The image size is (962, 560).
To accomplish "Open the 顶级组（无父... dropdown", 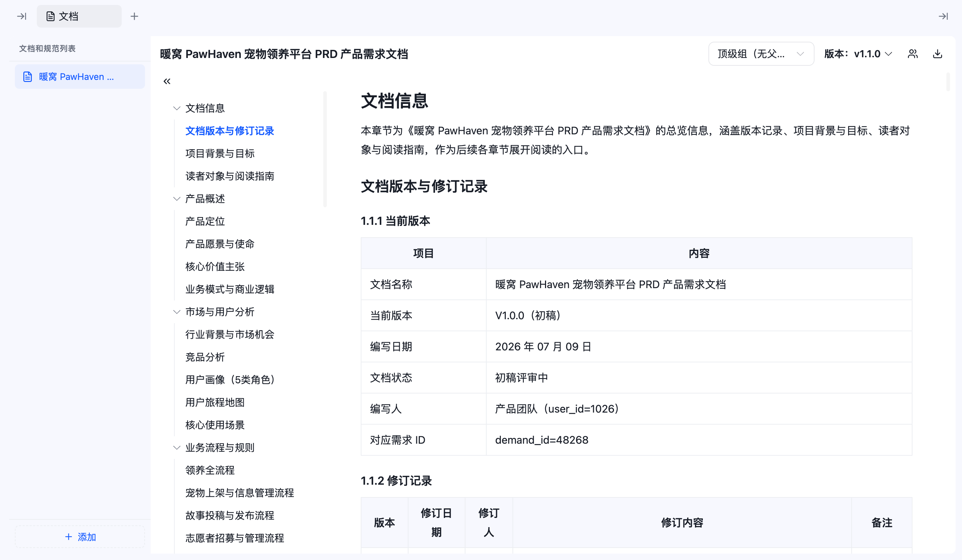I will pos(761,54).
